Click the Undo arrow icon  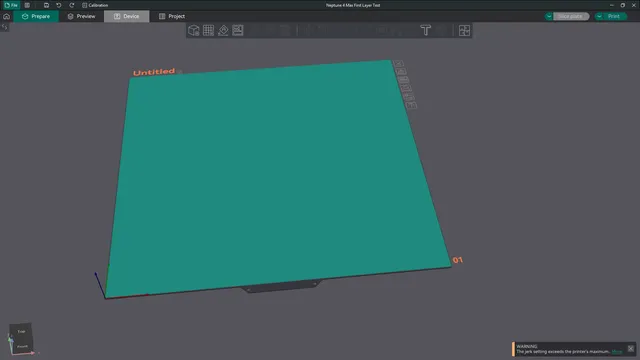click(x=59, y=5)
